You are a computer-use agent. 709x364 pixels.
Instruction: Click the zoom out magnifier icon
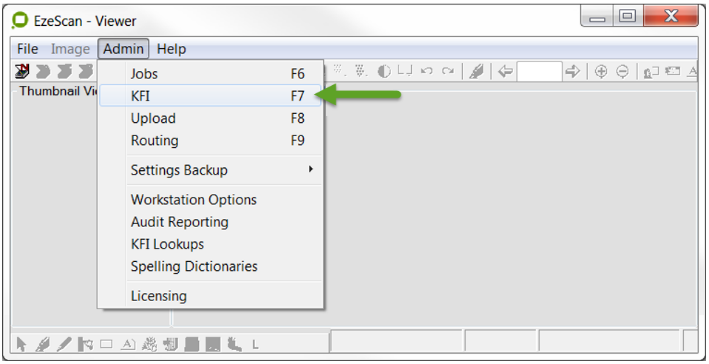coord(623,71)
